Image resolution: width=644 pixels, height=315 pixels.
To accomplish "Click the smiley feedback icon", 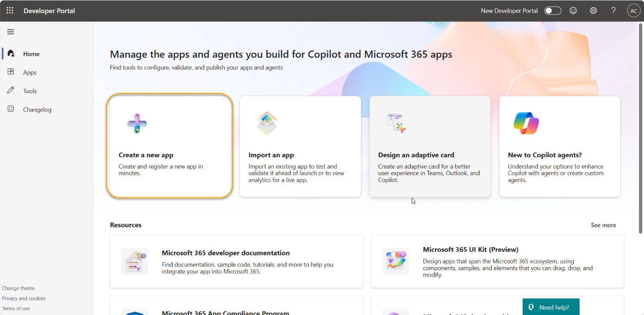I will [573, 10].
